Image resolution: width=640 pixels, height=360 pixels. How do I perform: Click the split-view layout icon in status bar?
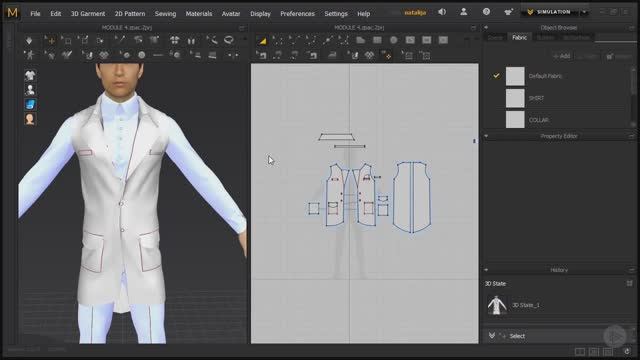580,351
